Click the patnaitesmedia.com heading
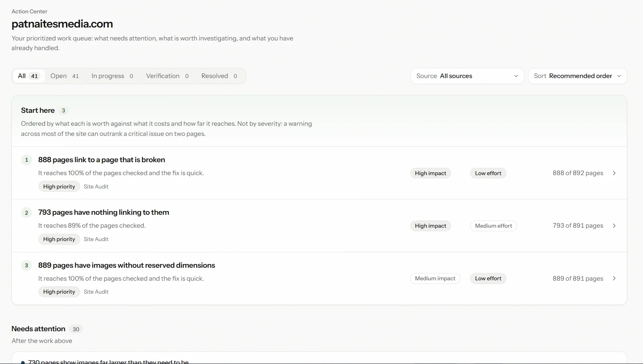The height and width of the screenshot is (364, 643). point(62,24)
